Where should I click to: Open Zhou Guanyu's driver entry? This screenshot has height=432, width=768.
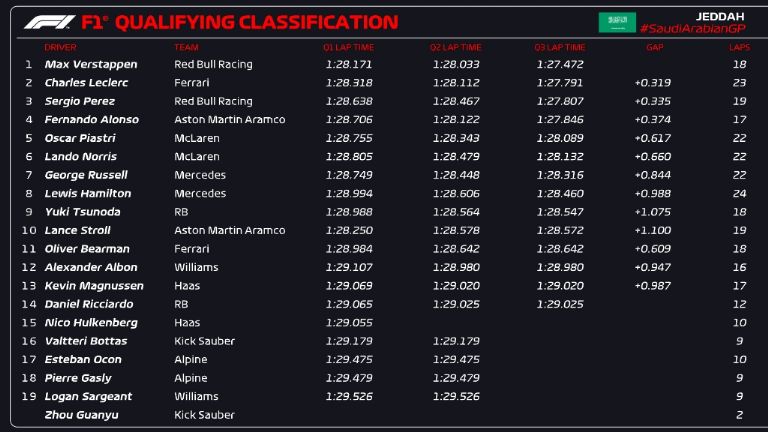click(x=81, y=415)
